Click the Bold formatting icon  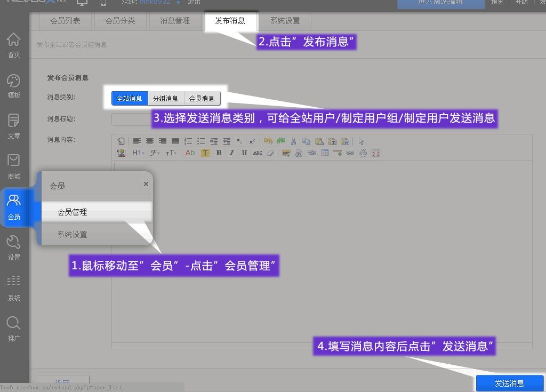point(219,153)
